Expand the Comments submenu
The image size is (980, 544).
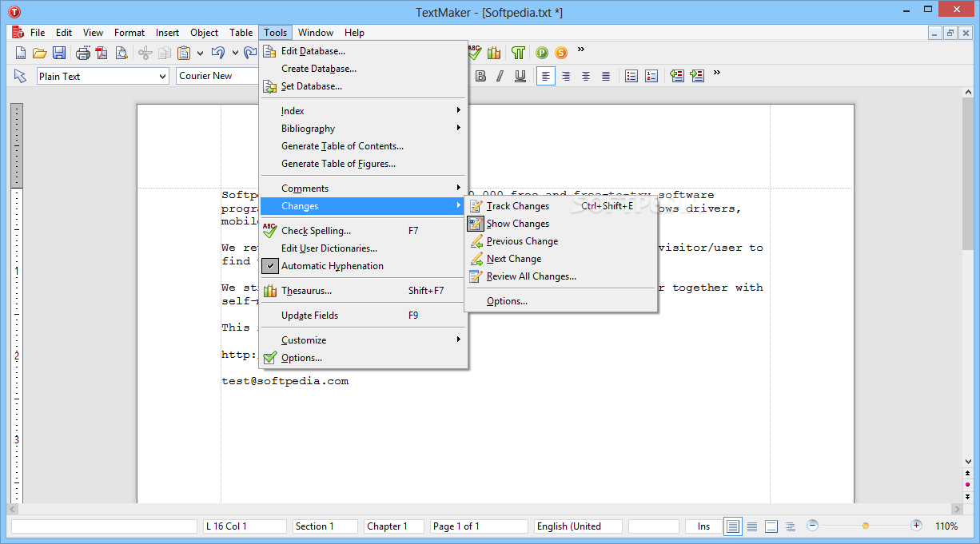click(364, 189)
